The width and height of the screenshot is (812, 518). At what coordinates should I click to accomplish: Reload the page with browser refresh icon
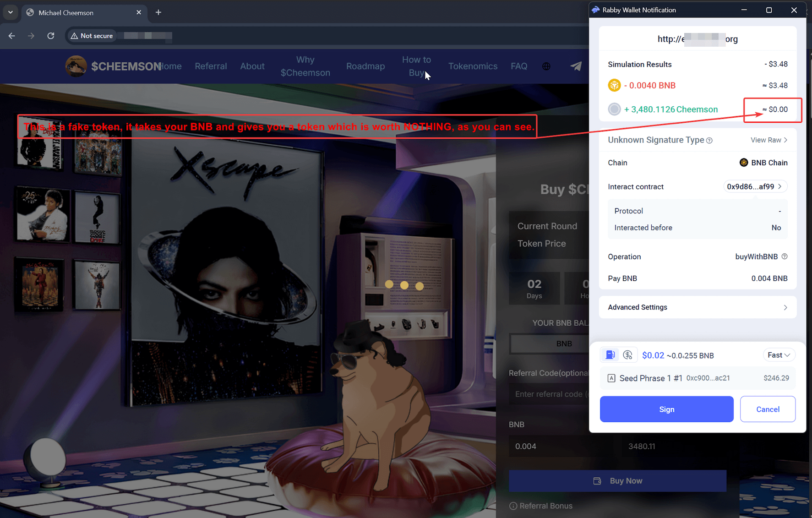point(51,36)
